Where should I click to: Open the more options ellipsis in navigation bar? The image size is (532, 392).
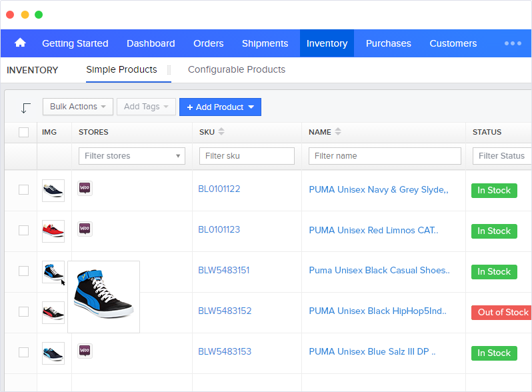click(x=513, y=43)
